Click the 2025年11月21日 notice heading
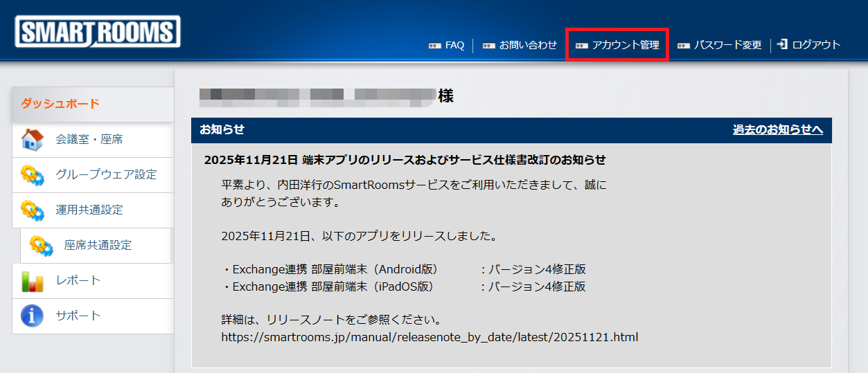The image size is (868, 373). tap(405, 160)
